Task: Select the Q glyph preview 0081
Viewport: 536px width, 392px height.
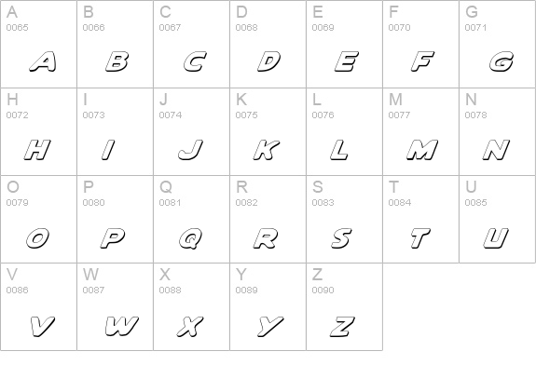Action: point(191,238)
